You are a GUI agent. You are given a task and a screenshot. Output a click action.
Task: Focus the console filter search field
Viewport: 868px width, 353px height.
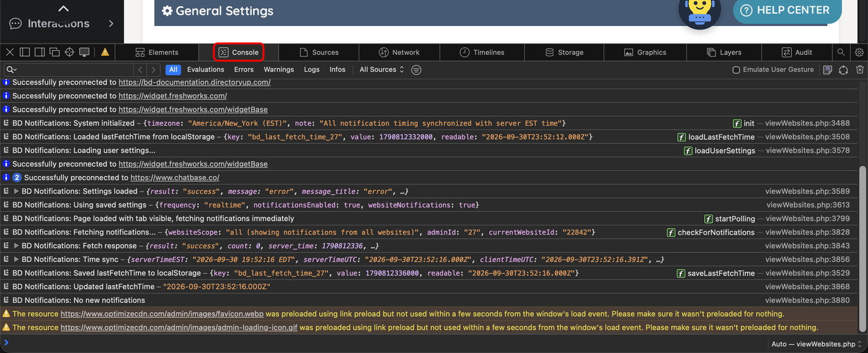(x=68, y=70)
